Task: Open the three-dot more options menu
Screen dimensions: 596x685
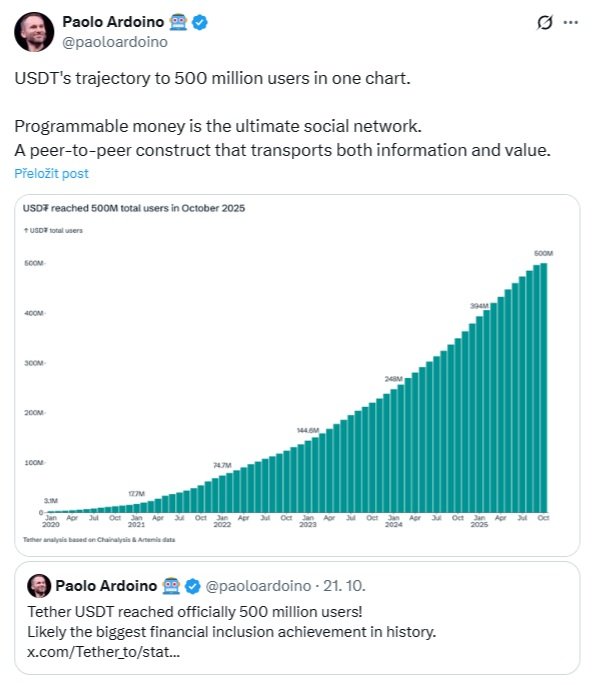Action: [x=571, y=22]
